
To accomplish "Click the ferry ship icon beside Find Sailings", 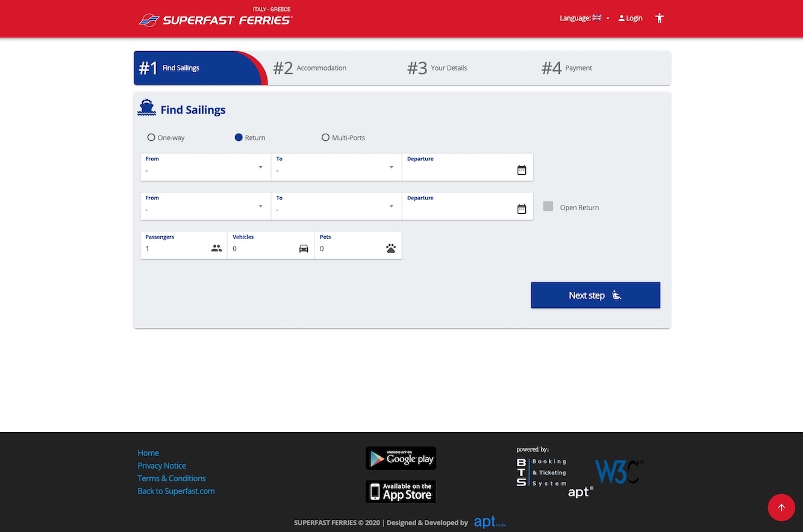I will [146, 108].
